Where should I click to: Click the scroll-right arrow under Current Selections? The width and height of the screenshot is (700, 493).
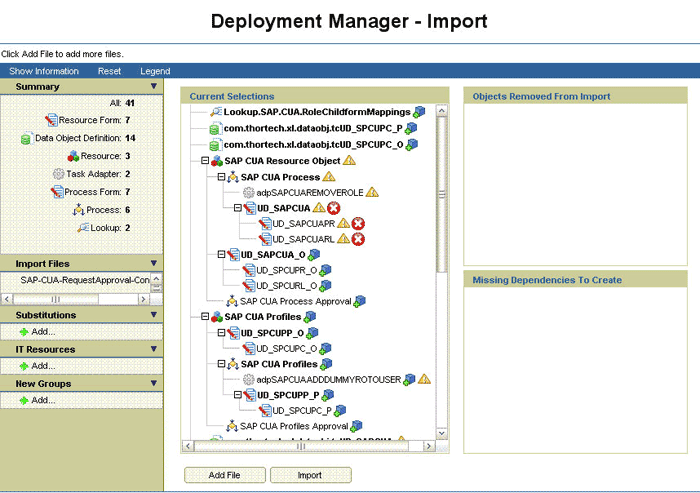pyautogui.click(x=429, y=446)
